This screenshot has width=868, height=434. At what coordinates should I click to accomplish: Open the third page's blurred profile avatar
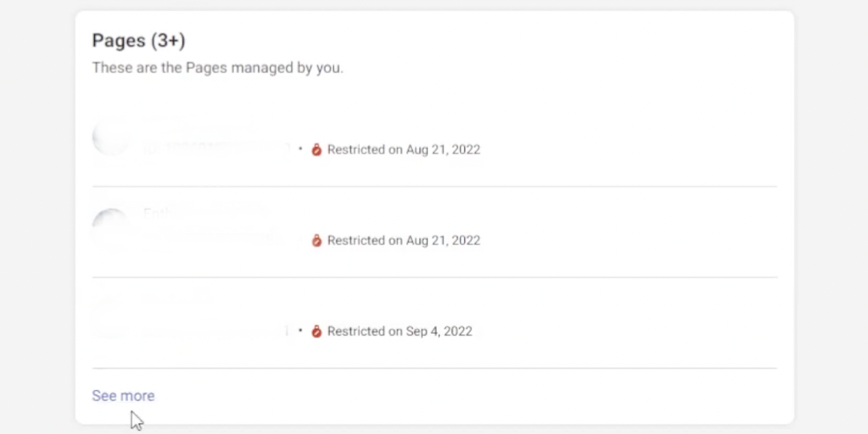tap(111, 319)
